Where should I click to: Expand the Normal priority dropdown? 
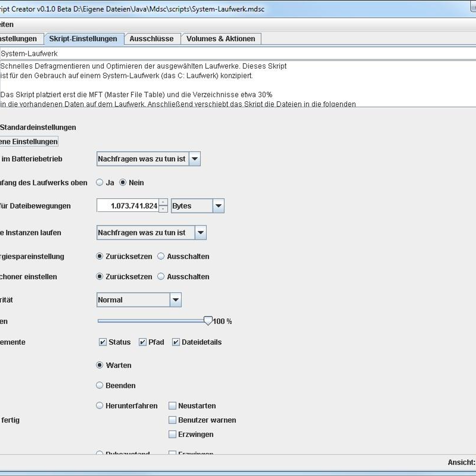(x=175, y=300)
